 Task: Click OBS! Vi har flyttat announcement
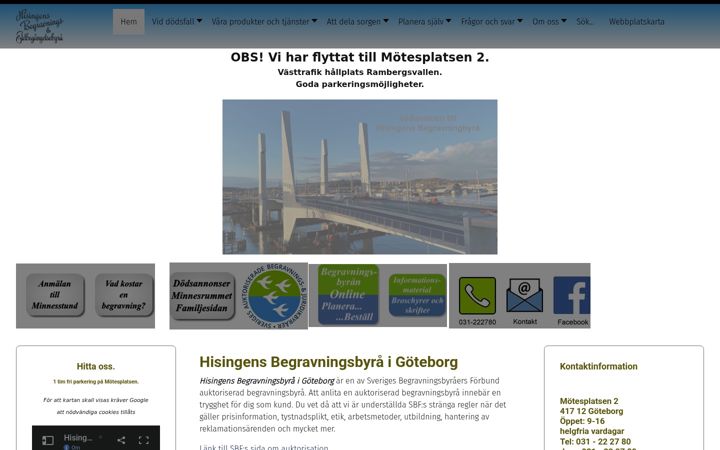point(360,57)
